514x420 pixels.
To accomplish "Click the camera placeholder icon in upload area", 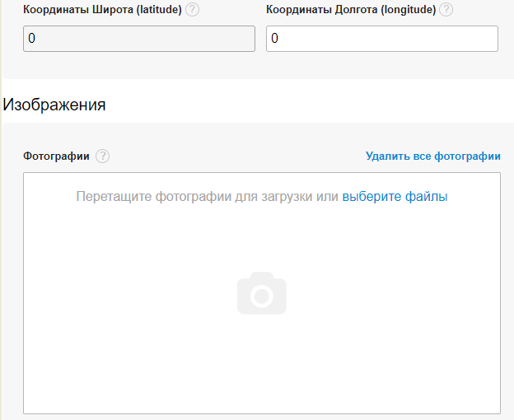I will (261, 294).
